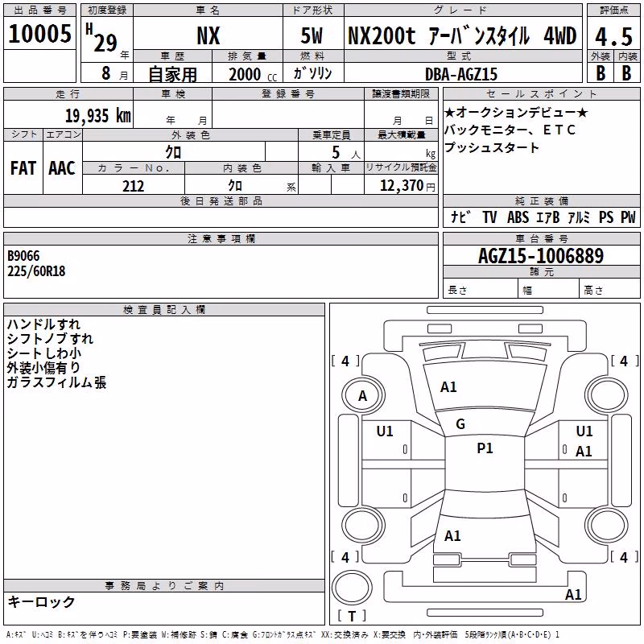The image size is (644, 644).
Task: Click the spare tire circle above T
Action: (x=352, y=587)
